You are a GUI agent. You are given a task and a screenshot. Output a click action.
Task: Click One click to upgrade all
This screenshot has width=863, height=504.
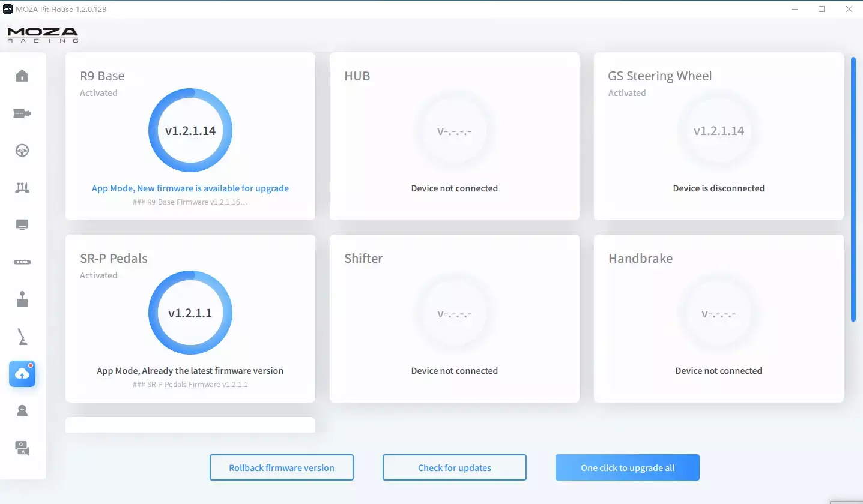(x=627, y=467)
